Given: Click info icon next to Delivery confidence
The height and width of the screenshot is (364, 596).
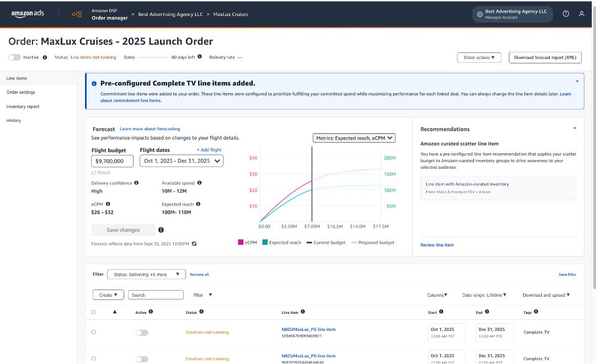Looking at the screenshot, I should 136,183.
